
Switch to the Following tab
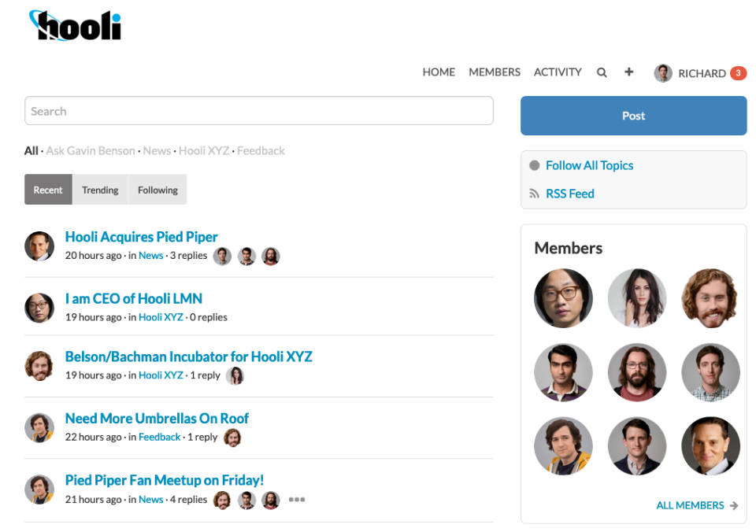157,190
